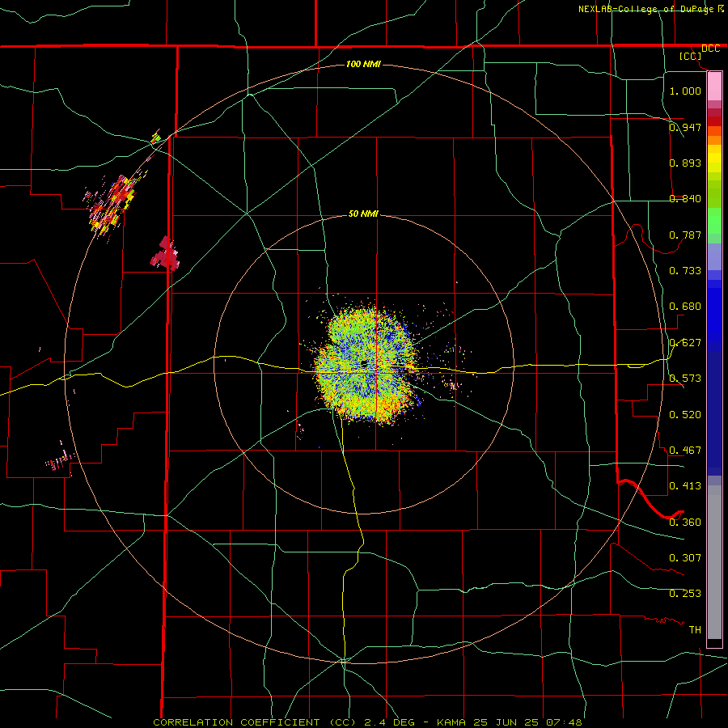
Task: Click the solid crimson echo blob west
Action: (165, 254)
